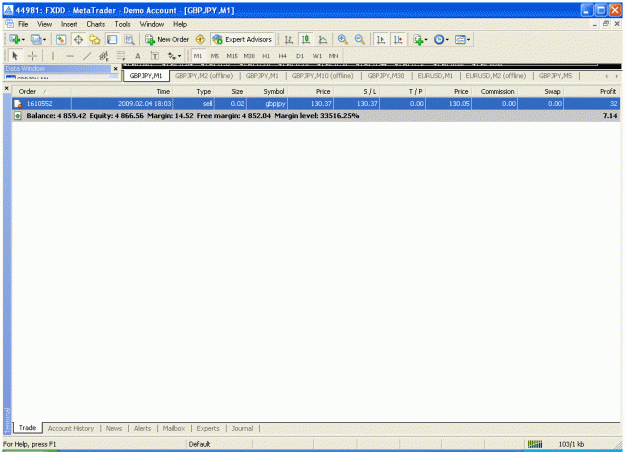Close the Data Window panel
625x452 pixels.
[116, 69]
